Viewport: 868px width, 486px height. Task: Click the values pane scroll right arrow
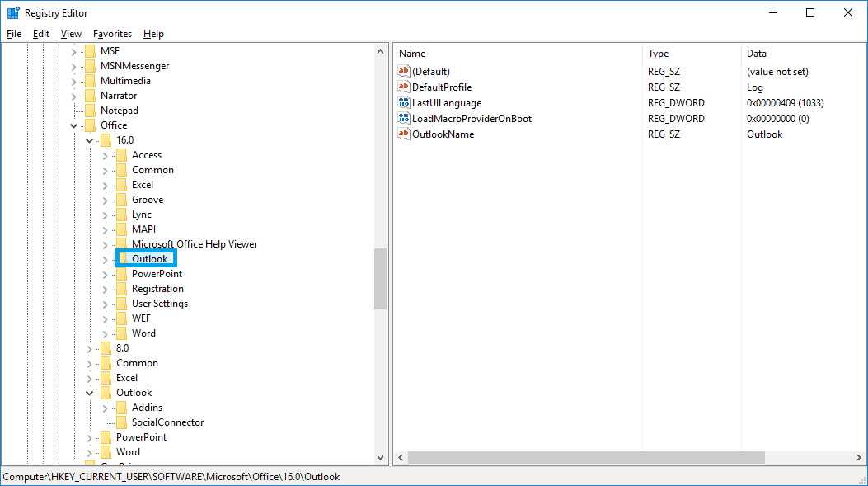click(859, 458)
